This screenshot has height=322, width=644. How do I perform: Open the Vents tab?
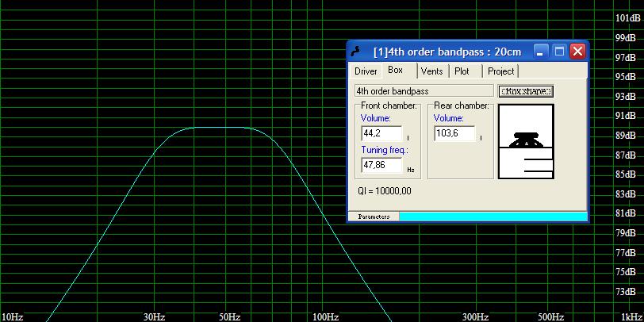(x=432, y=71)
